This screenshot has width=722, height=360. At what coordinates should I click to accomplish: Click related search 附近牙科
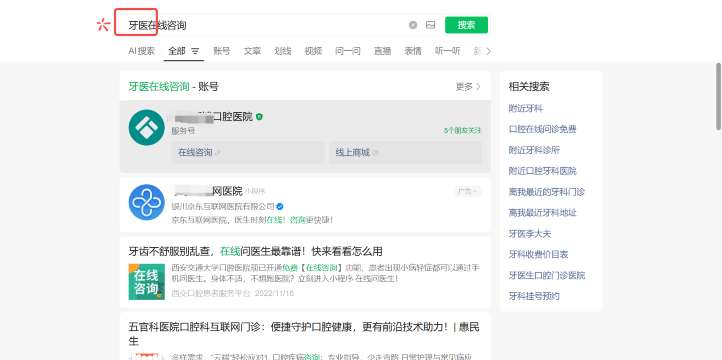tap(526, 109)
